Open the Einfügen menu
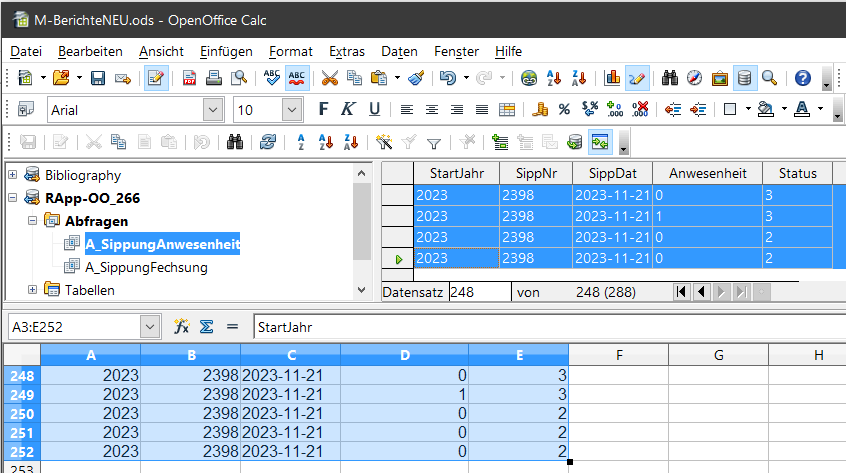846x473 pixels. [226, 51]
